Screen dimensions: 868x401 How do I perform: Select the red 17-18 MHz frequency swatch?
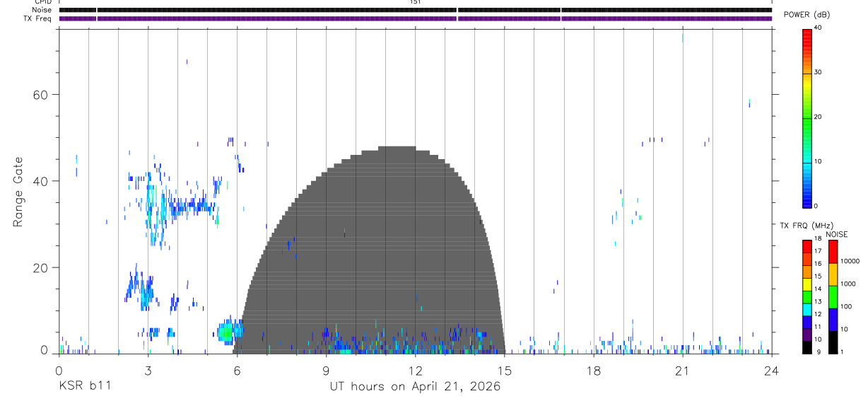[x=807, y=246]
